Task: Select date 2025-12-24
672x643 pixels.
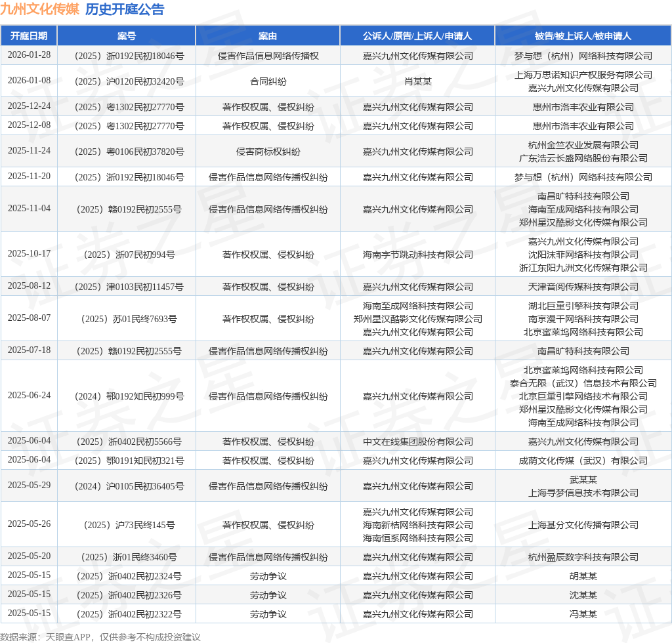Action: pyautogui.click(x=29, y=106)
